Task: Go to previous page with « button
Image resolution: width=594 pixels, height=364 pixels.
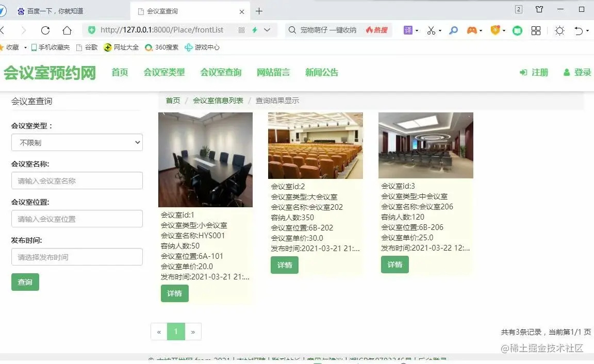Action: 159,332
